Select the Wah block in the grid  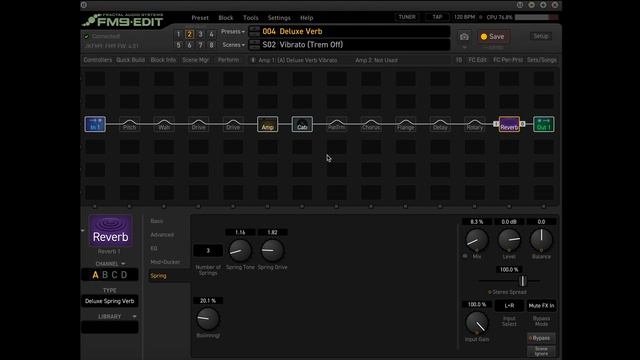pos(164,124)
